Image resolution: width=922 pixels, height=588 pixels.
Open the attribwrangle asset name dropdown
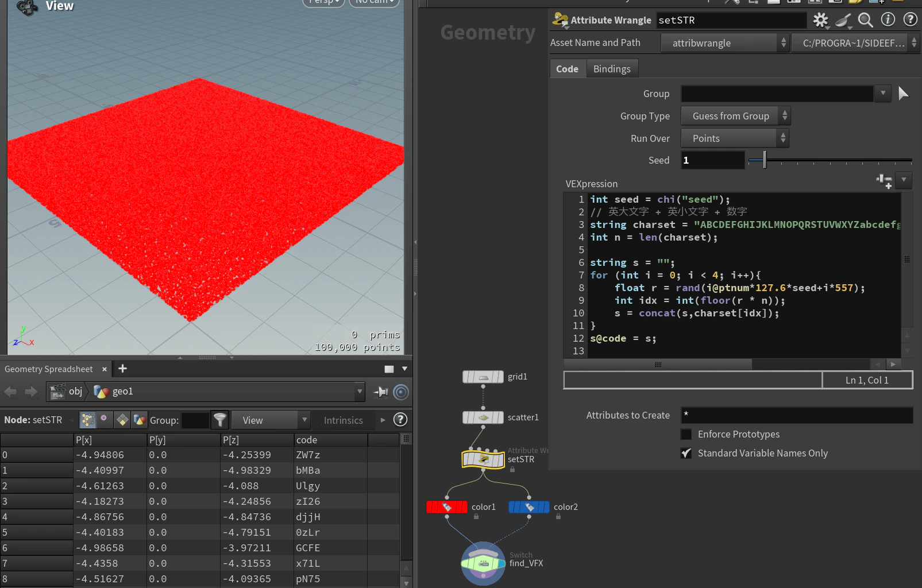tap(725, 43)
